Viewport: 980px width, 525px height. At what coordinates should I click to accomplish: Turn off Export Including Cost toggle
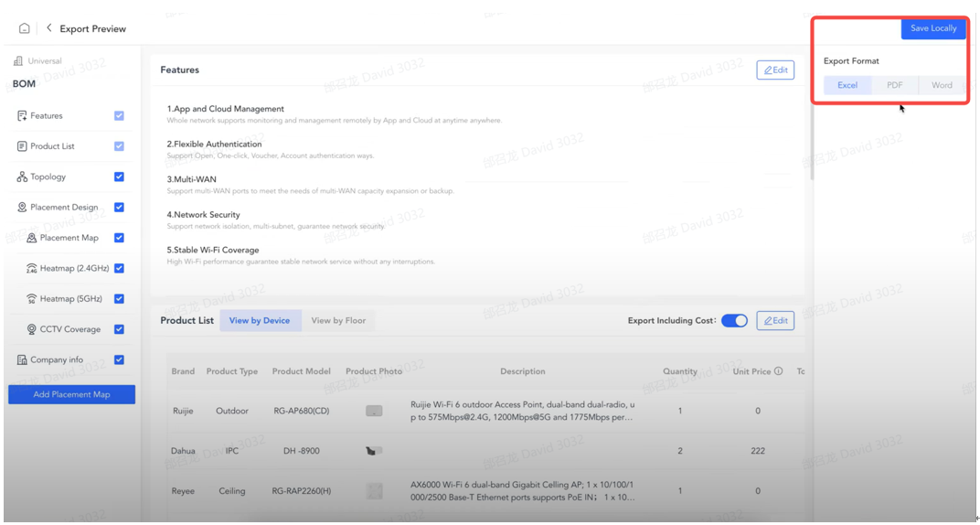click(734, 321)
